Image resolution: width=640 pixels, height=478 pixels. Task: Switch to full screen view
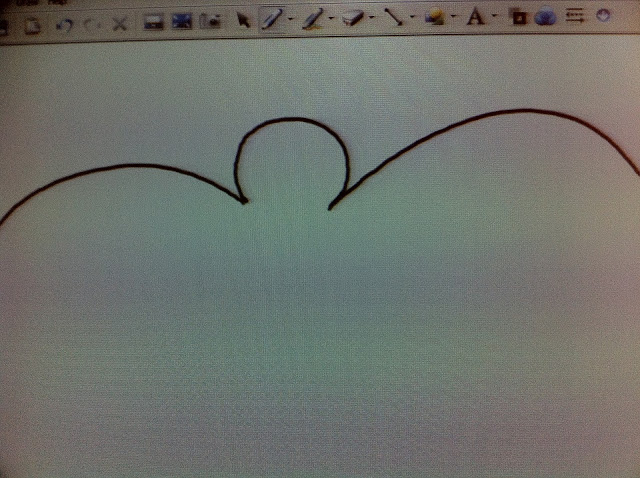[x=182, y=21]
